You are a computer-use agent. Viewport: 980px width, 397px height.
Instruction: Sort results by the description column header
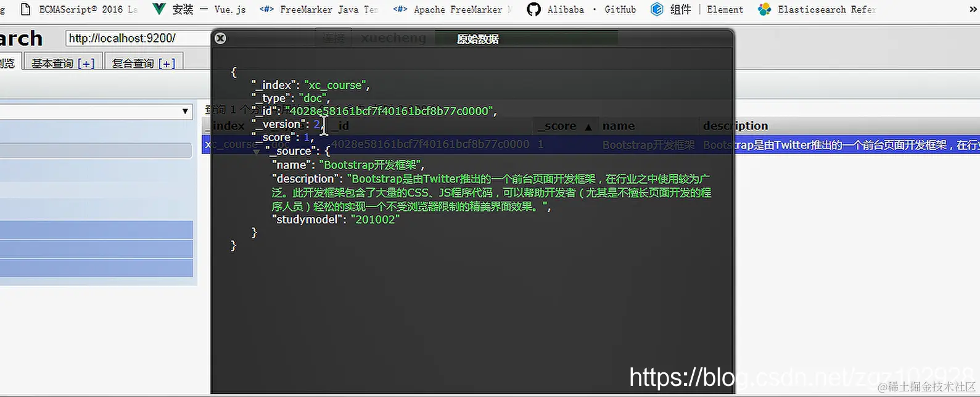click(735, 126)
